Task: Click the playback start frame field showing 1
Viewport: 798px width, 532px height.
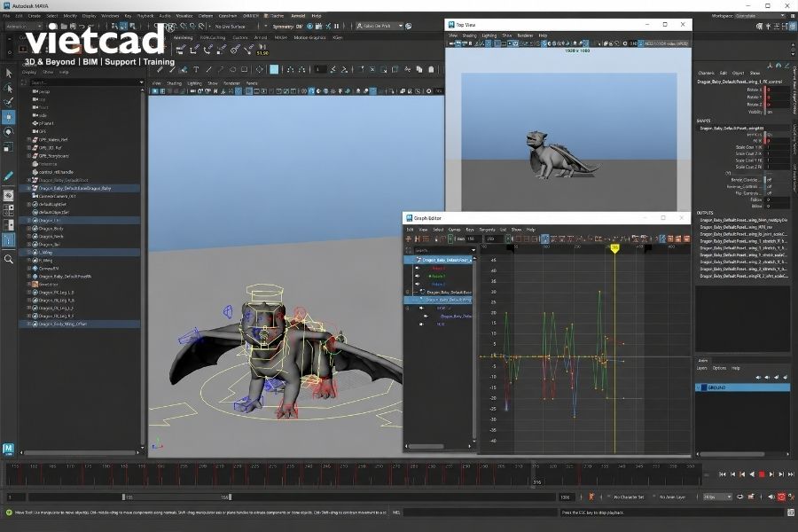Action: 16,497
